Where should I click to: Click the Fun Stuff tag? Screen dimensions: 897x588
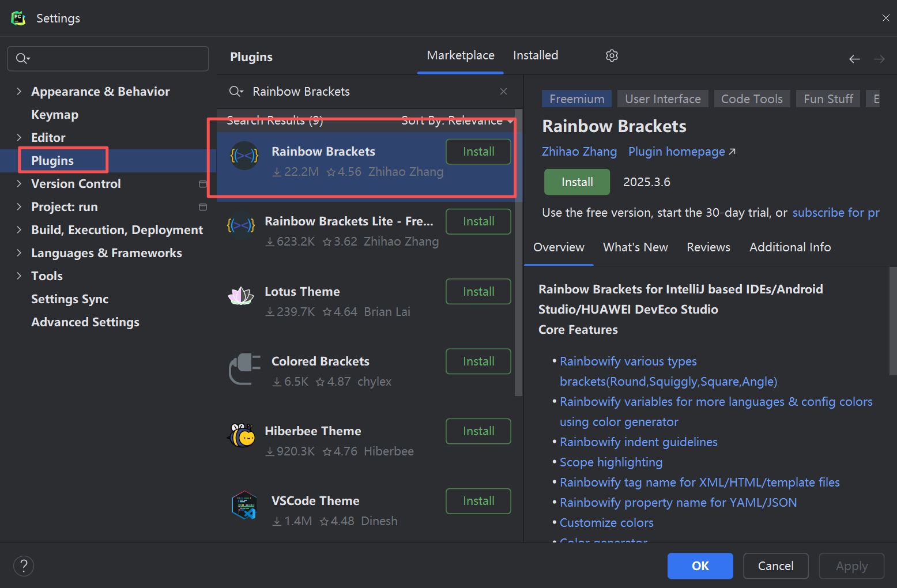[828, 99]
